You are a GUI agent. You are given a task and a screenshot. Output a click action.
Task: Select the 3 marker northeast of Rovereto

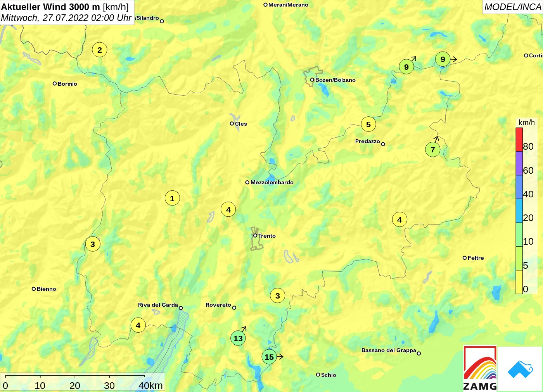pyautogui.click(x=278, y=295)
